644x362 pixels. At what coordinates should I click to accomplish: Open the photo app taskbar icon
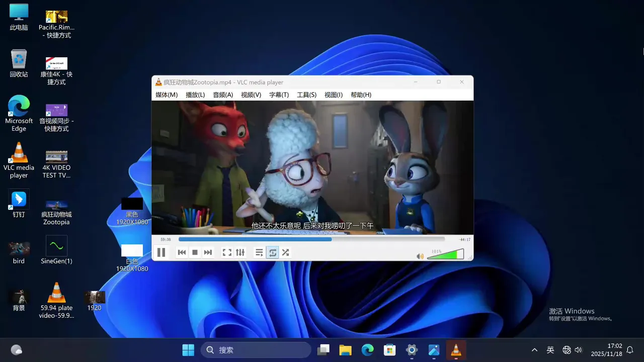pyautogui.click(x=434, y=350)
